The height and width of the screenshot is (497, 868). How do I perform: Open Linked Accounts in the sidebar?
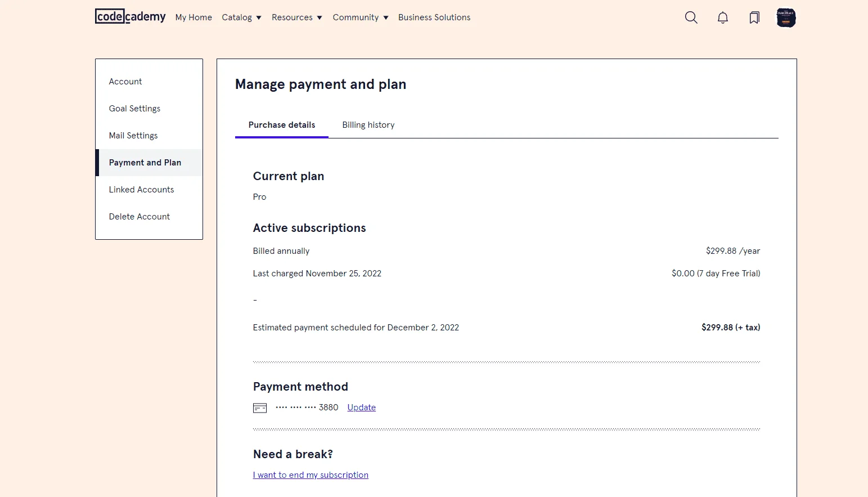149,190
